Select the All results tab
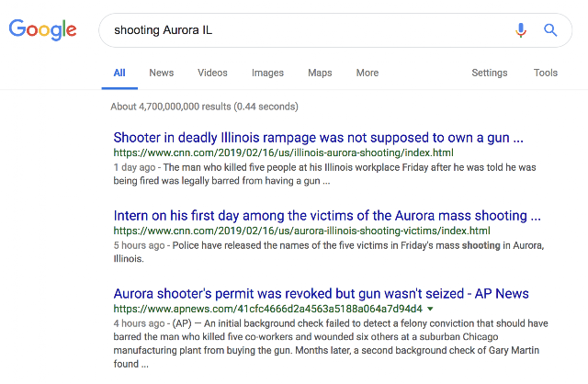The width and height of the screenshot is (588, 384). 119,73
